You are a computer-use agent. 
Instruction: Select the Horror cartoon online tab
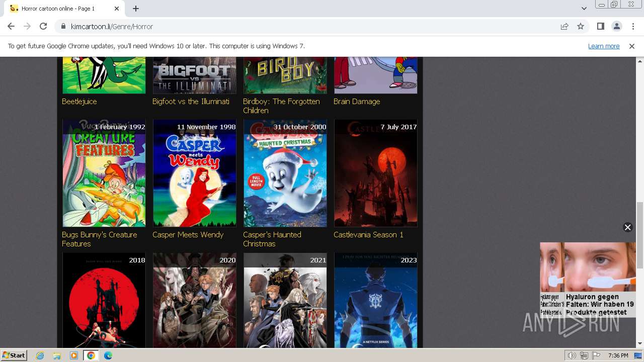pyautogui.click(x=63, y=9)
